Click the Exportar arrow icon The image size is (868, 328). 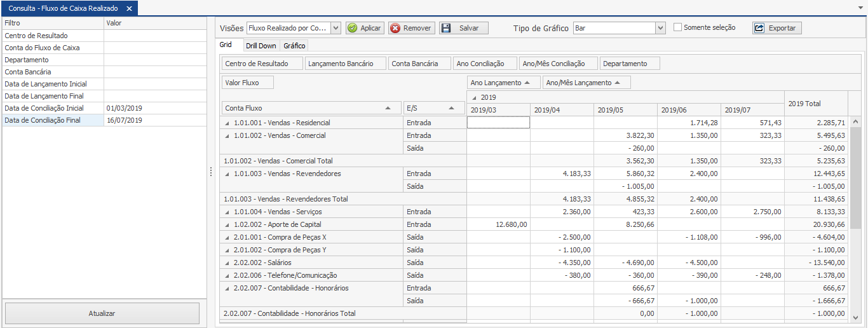(x=759, y=29)
